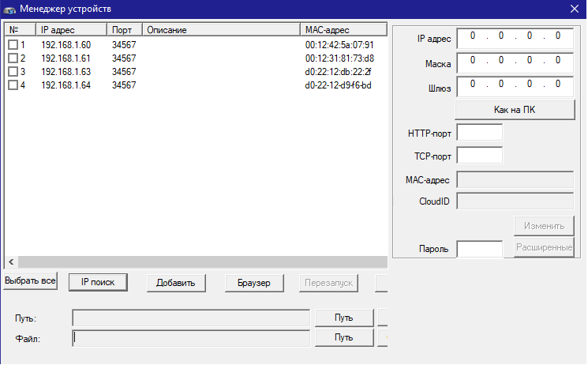Focus the TCP-порт input field
This screenshot has width=588, height=365.
(x=480, y=155)
